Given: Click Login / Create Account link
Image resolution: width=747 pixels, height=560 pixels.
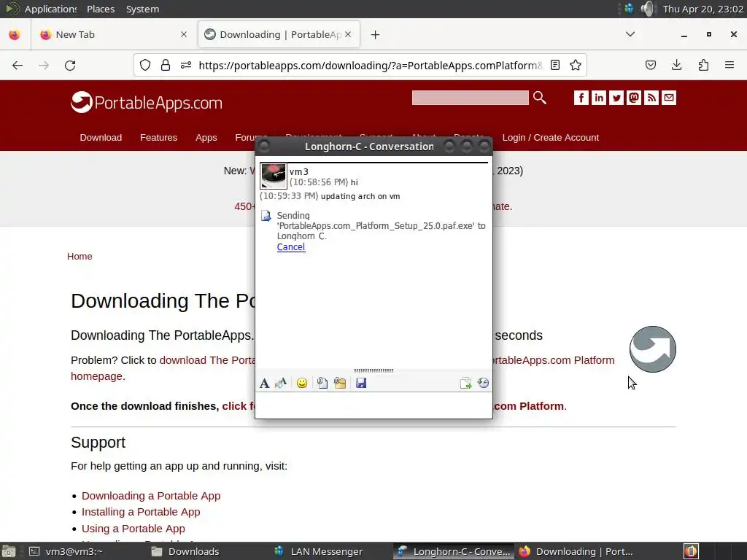Looking at the screenshot, I should pyautogui.click(x=551, y=138).
